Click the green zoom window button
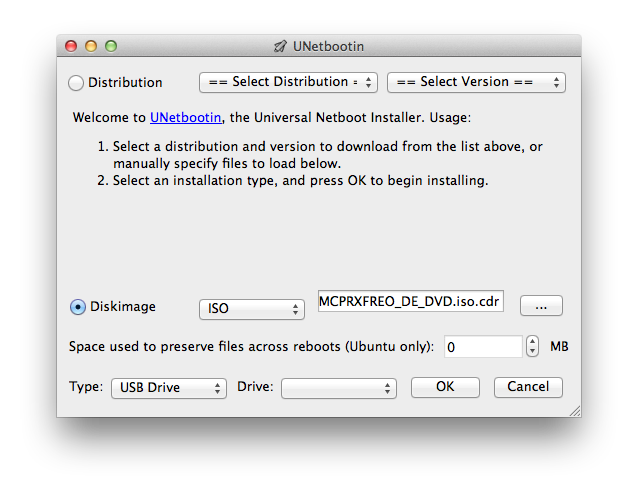Viewport: 638px width, 496px height. [111, 46]
